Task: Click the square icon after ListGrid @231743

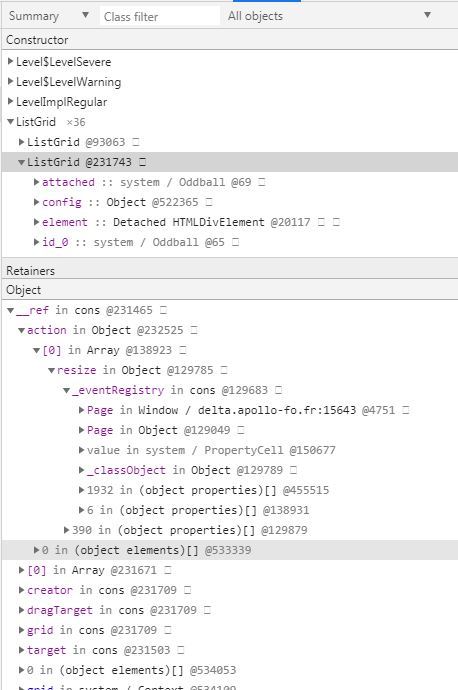Action: click(142, 162)
